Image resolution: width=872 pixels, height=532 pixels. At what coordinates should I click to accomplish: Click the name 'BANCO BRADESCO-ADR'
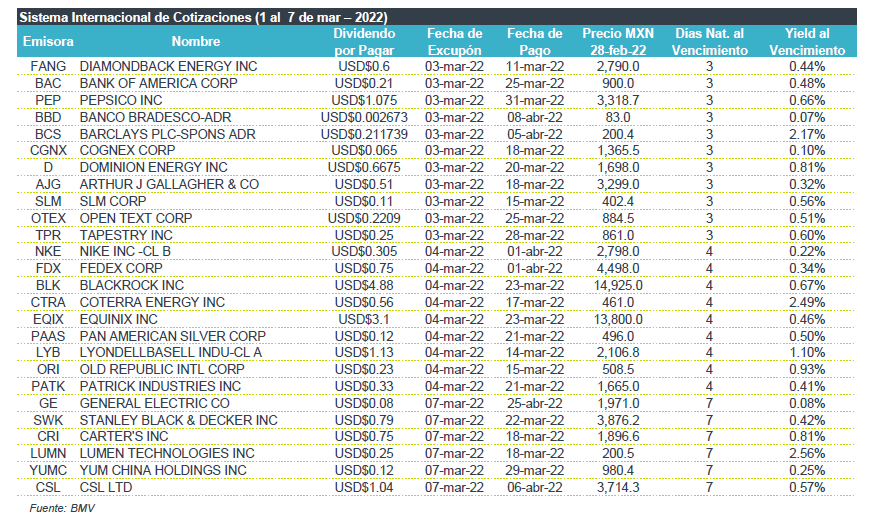click(155, 118)
